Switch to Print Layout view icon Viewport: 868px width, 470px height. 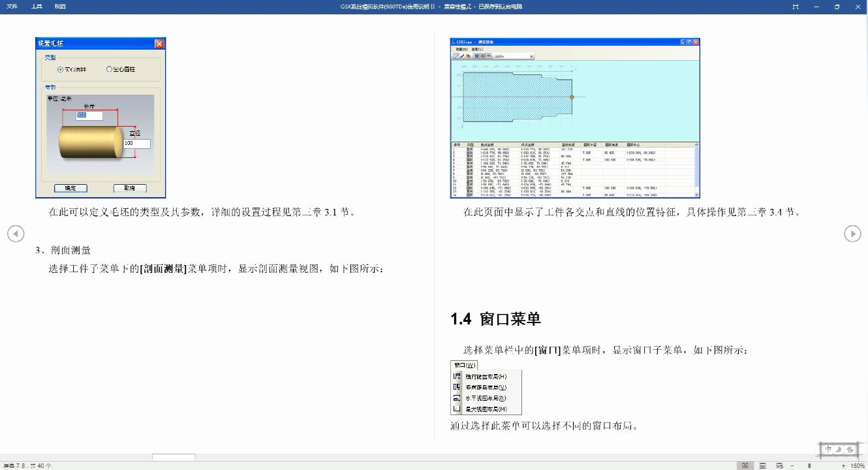point(762,465)
